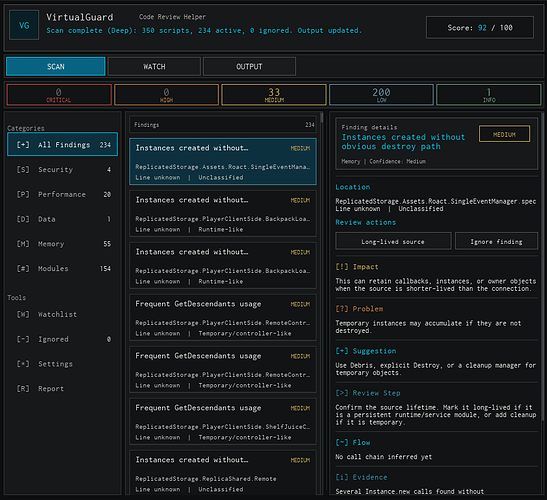Switch to the WATCH tab
Image resolution: width=547 pixels, height=500 pixels.
point(154,66)
